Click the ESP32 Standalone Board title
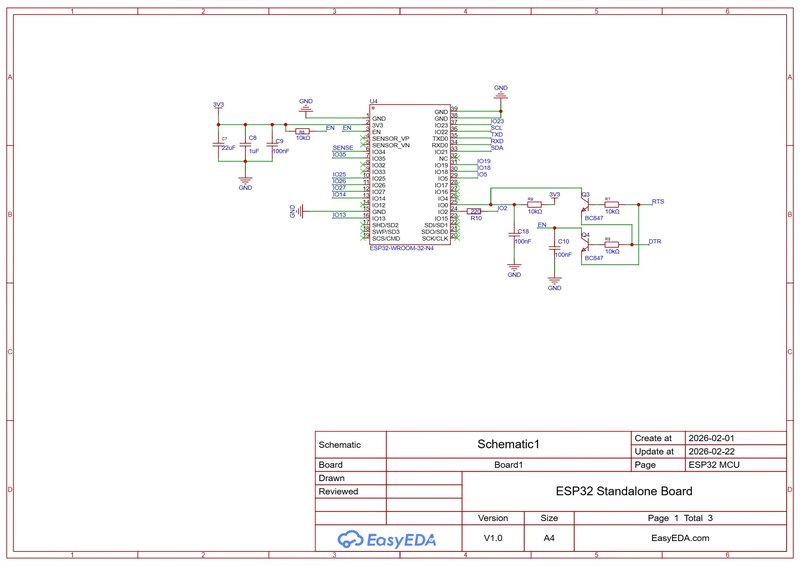This screenshot has height=566, width=800. pyautogui.click(x=624, y=491)
